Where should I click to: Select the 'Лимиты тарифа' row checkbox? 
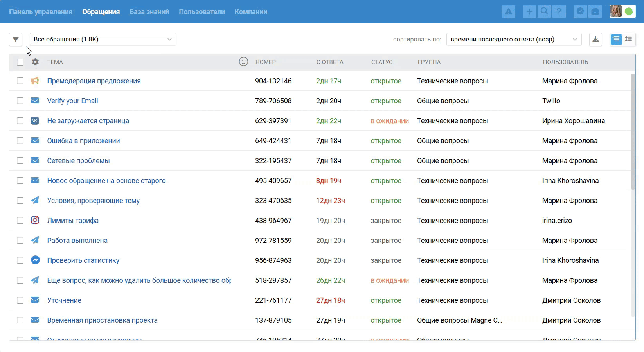coord(20,221)
